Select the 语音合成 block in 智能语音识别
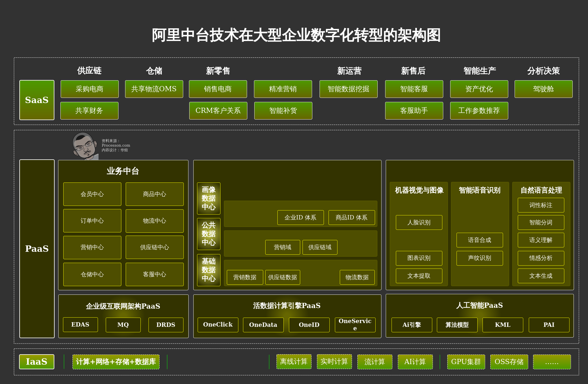The image size is (588, 384). [x=480, y=240]
